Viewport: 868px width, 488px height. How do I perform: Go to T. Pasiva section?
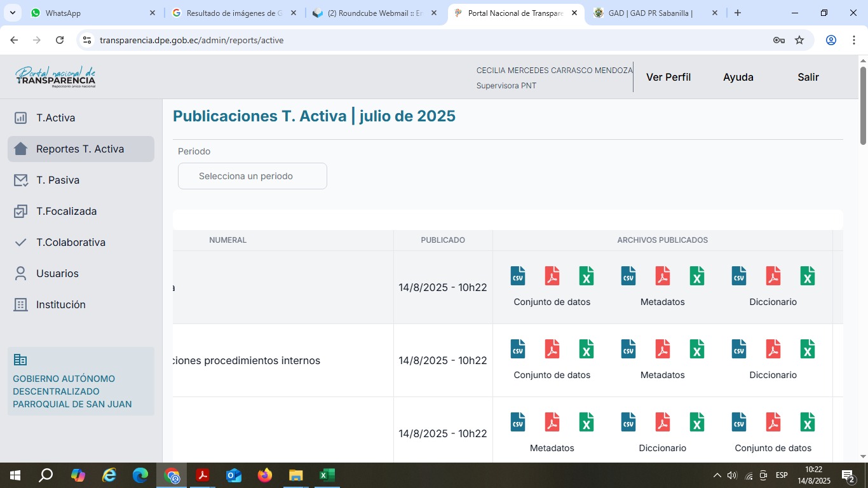[x=58, y=180]
